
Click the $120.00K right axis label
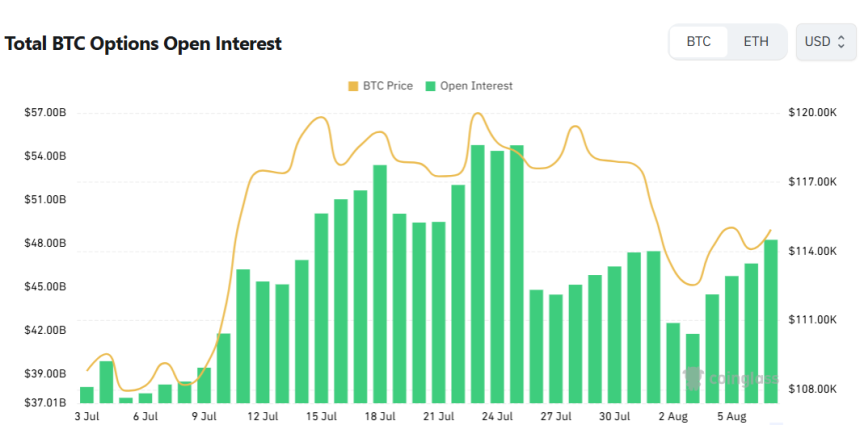click(812, 113)
